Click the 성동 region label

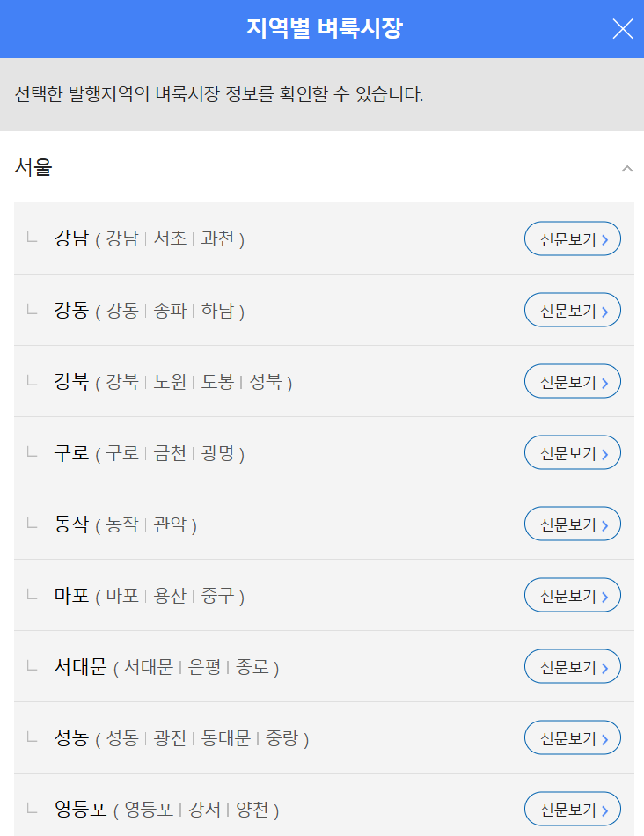pos(71,737)
